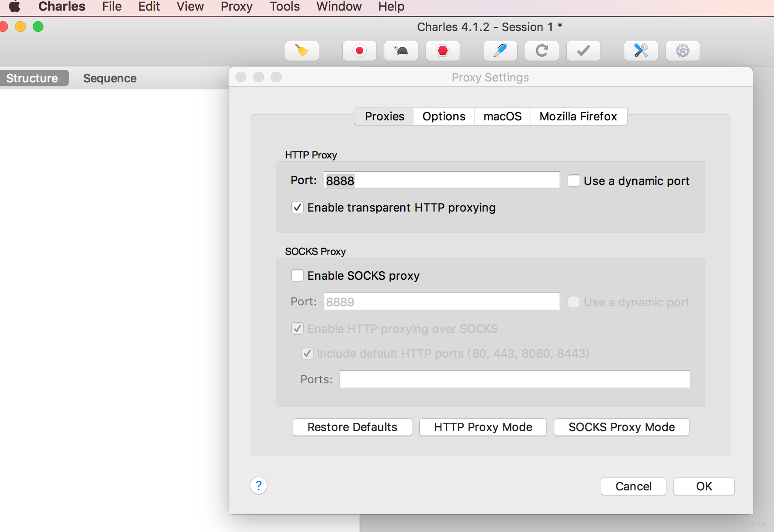Toggle Include default HTTP ports checkbox
774x532 pixels.
point(307,353)
